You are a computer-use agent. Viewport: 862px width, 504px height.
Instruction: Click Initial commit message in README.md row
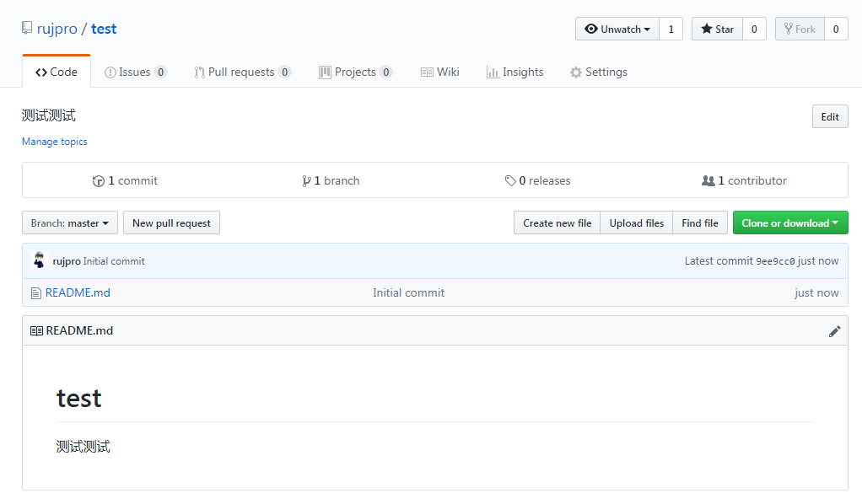(x=408, y=293)
